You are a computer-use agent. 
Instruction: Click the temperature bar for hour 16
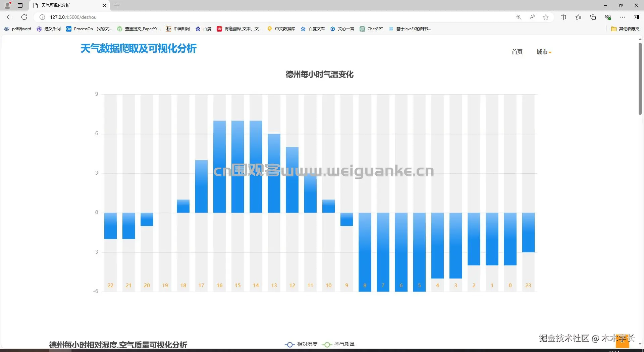219,167
